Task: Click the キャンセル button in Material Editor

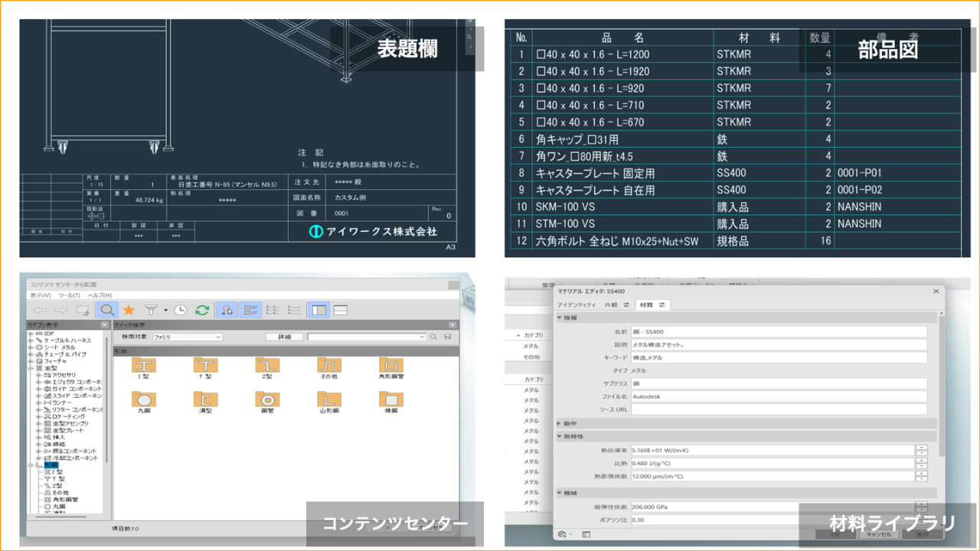Action: click(x=878, y=534)
